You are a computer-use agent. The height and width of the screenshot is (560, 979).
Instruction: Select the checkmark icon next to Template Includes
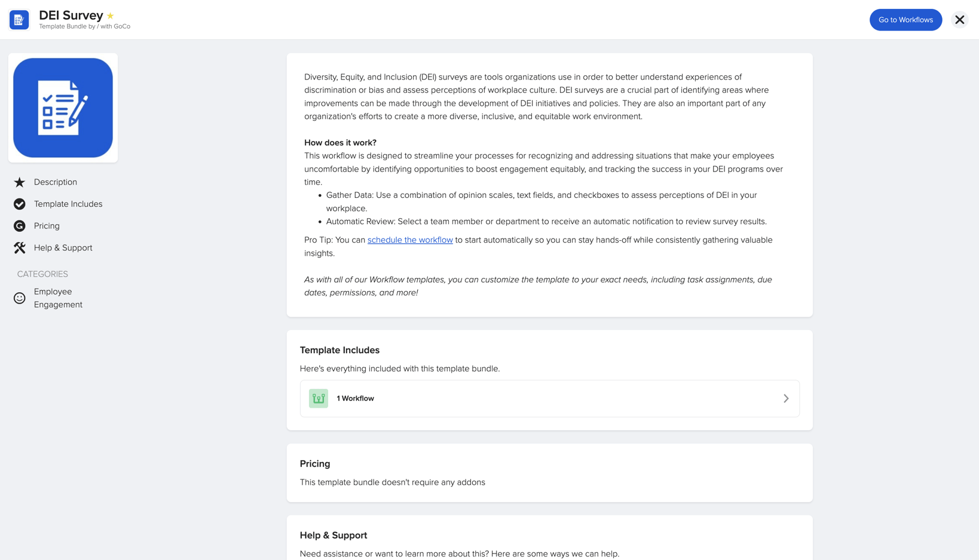pyautogui.click(x=20, y=204)
